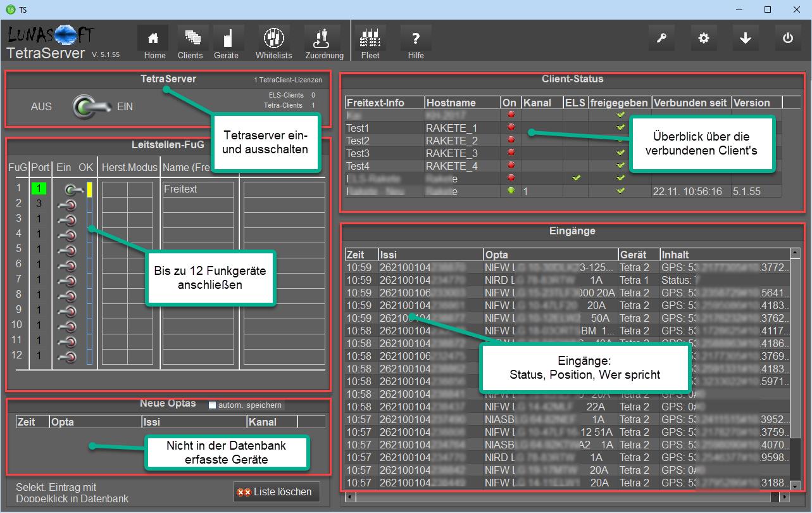Click Eingänge horizontal scrollbar left arrow
The width and height of the screenshot is (812, 513).
tap(350, 498)
